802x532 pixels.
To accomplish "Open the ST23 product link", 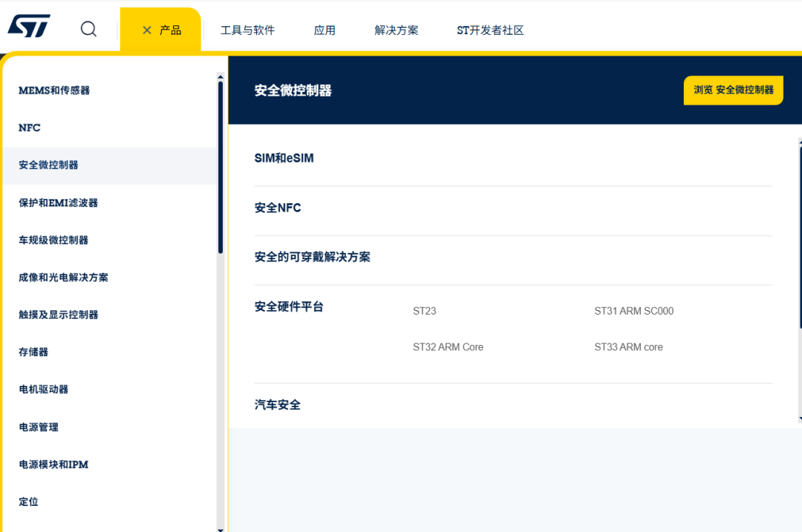I will [x=425, y=311].
